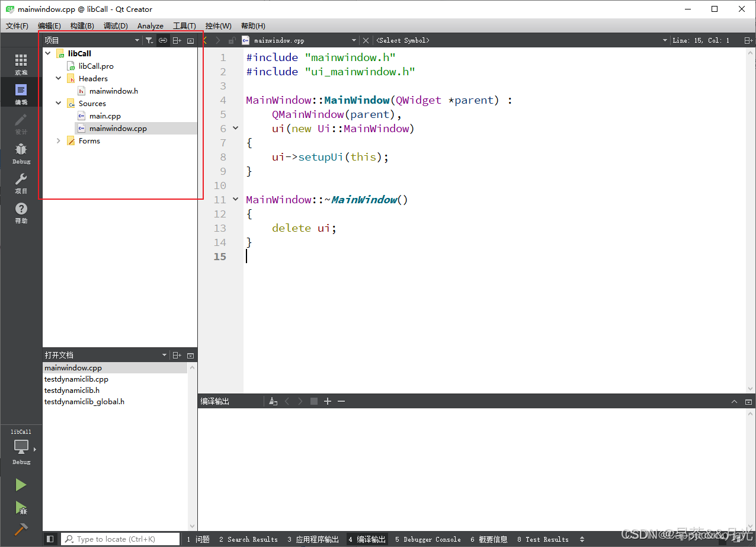Go to next item in compile output
This screenshot has height=547, width=756.
click(300, 401)
